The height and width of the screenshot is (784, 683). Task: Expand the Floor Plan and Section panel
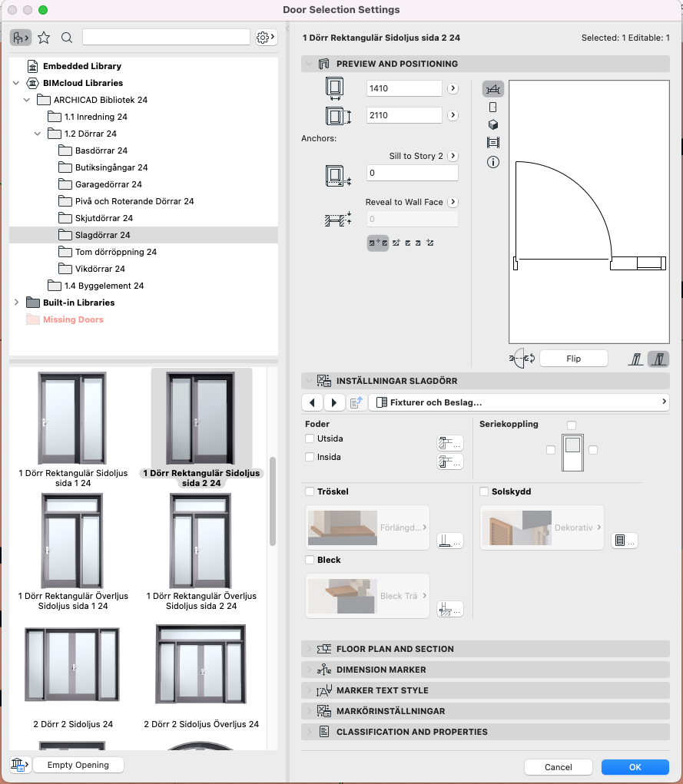click(395, 649)
